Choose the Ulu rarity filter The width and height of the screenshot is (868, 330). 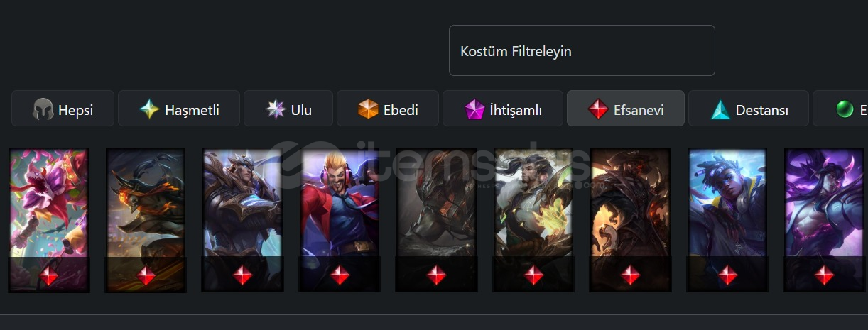click(288, 109)
